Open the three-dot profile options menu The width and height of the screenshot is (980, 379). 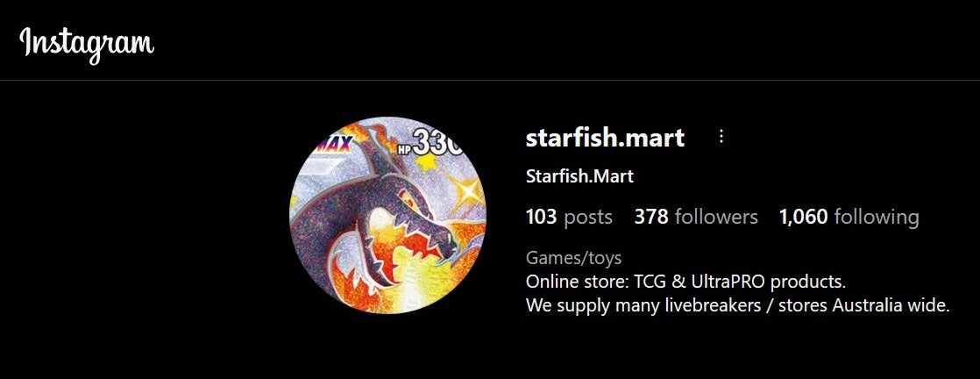(721, 137)
